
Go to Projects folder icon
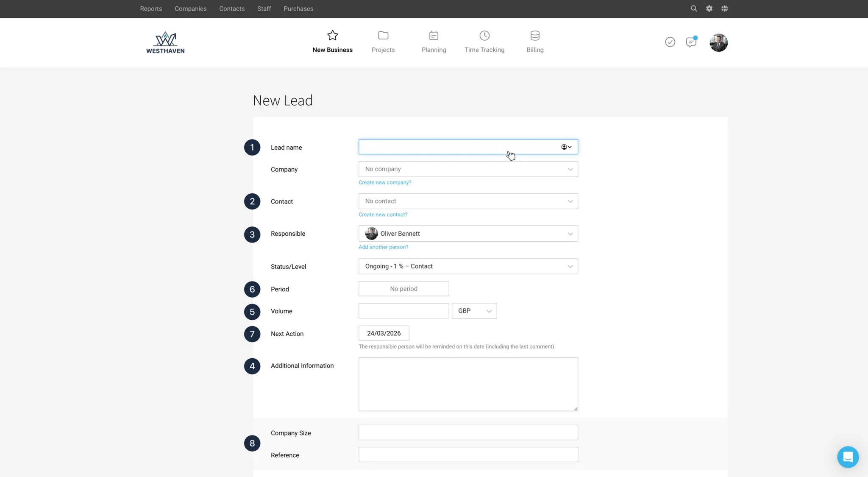tap(383, 36)
